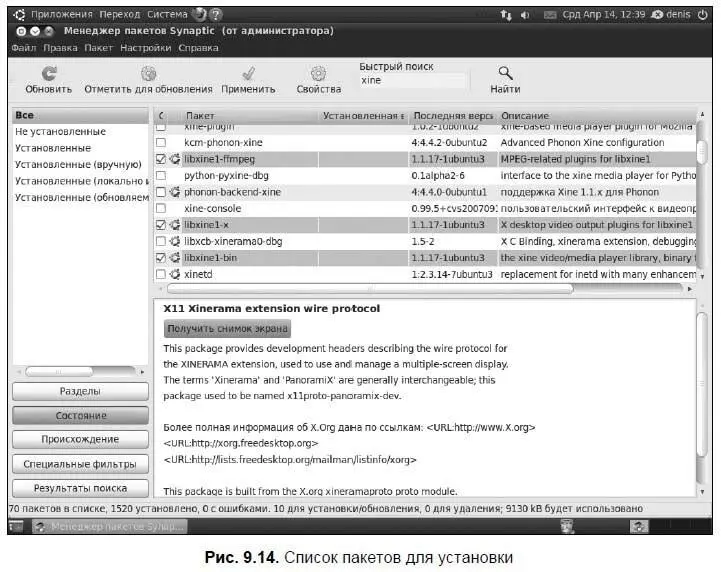Click the Происхождение filter button
721x572 pixels.
(x=80, y=440)
